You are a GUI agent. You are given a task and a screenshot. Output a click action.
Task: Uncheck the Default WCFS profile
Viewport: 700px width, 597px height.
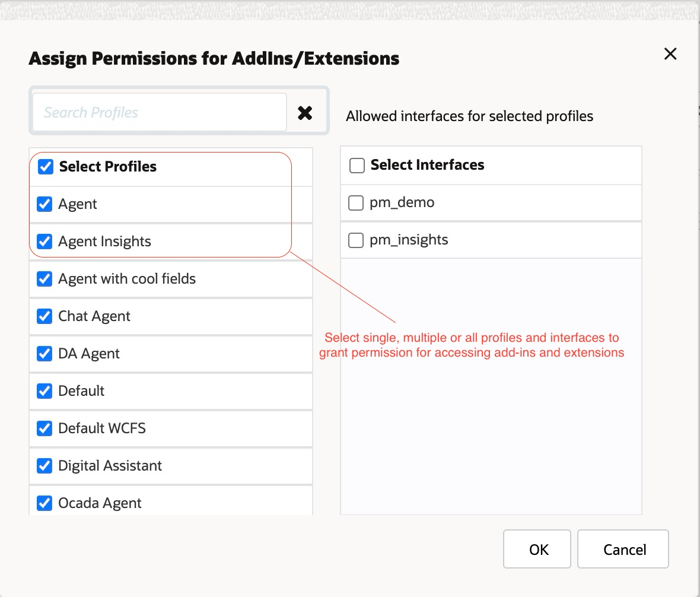coord(45,428)
